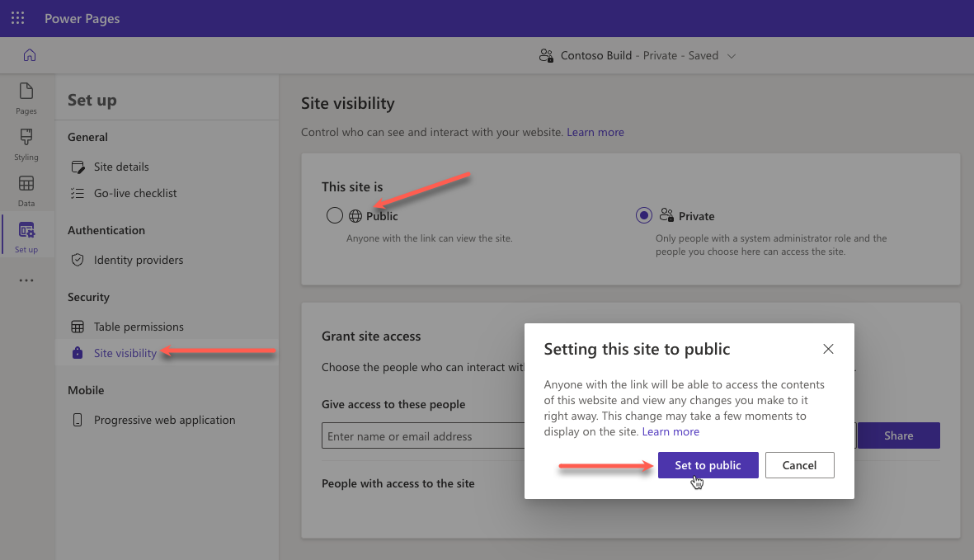This screenshot has height=560, width=974.
Task: Open more sidebar options via ellipsis icon
Action: (26, 280)
